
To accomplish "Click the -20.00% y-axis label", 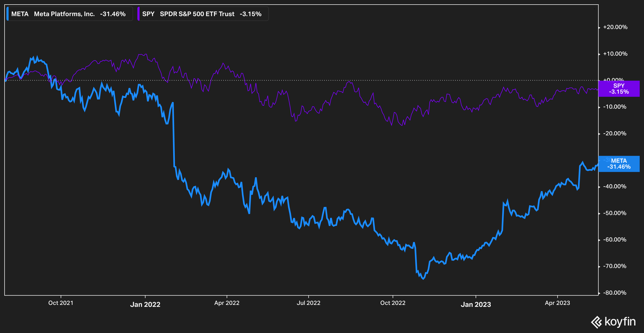I will tap(614, 134).
